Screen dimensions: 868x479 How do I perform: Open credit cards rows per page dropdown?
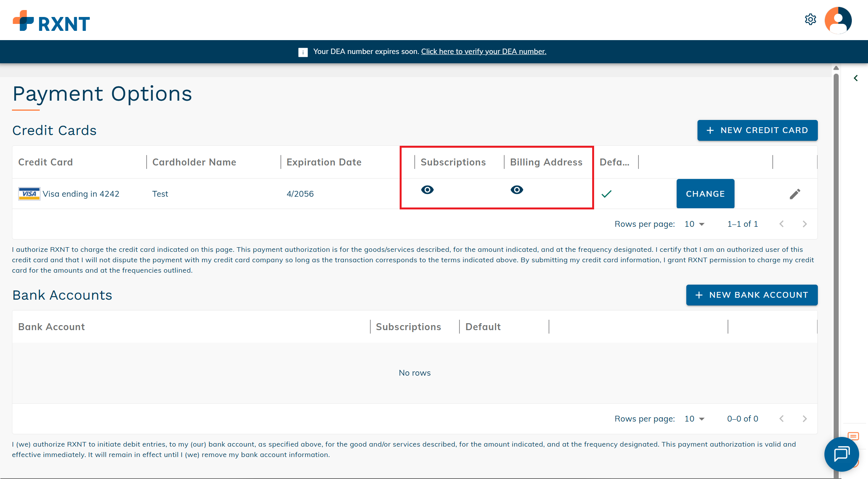coord(694,224)
